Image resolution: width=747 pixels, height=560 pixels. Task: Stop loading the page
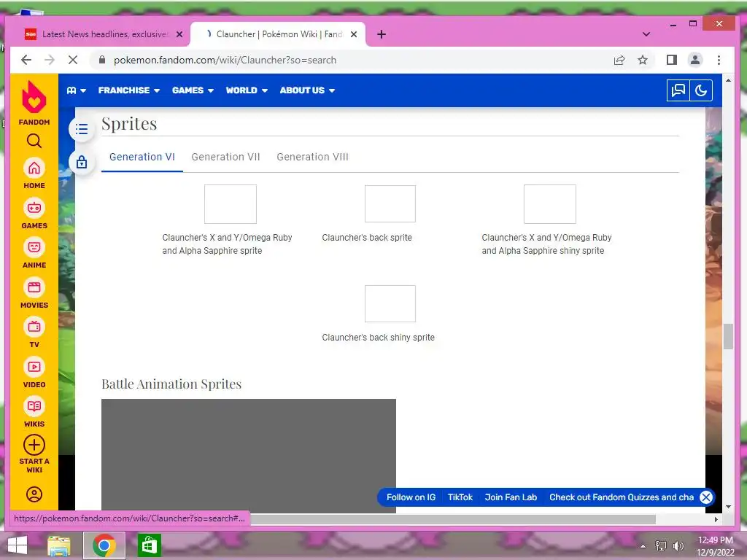tap(72, 60)
